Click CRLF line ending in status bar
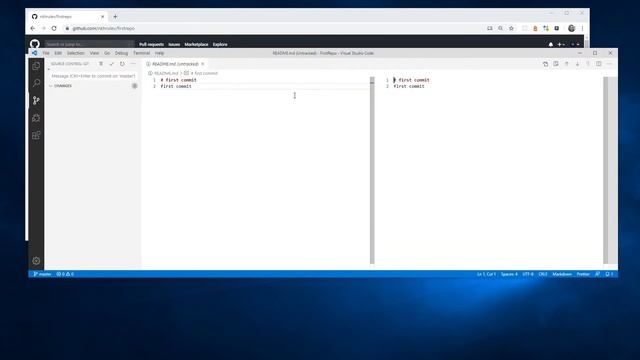The height and width of the screenshot is (360, 640). (543, 274)
